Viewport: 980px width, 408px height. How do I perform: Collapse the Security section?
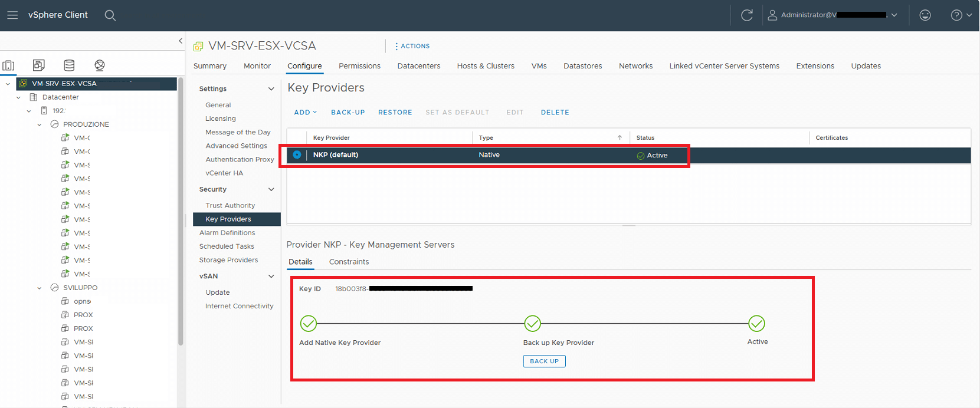[271, 190]
